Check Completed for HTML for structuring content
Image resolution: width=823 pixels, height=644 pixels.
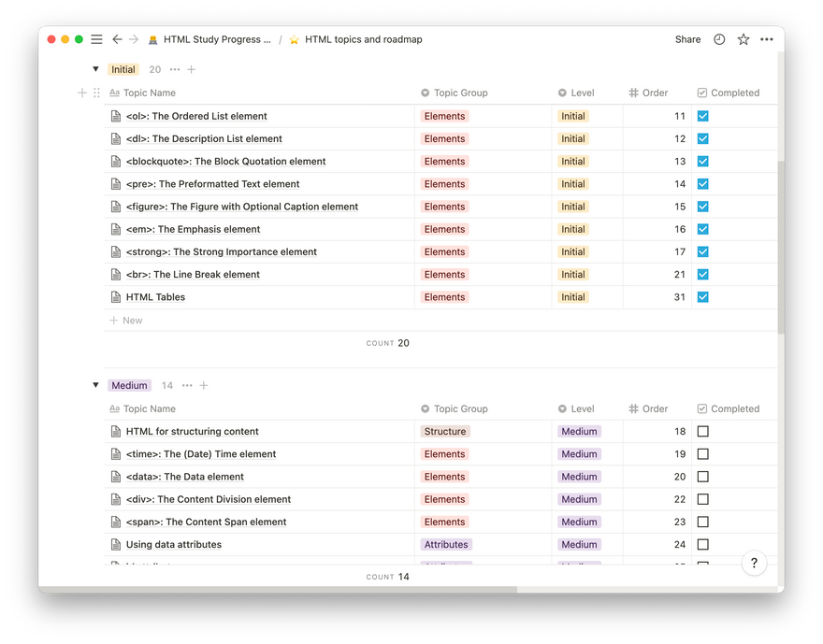703,432
